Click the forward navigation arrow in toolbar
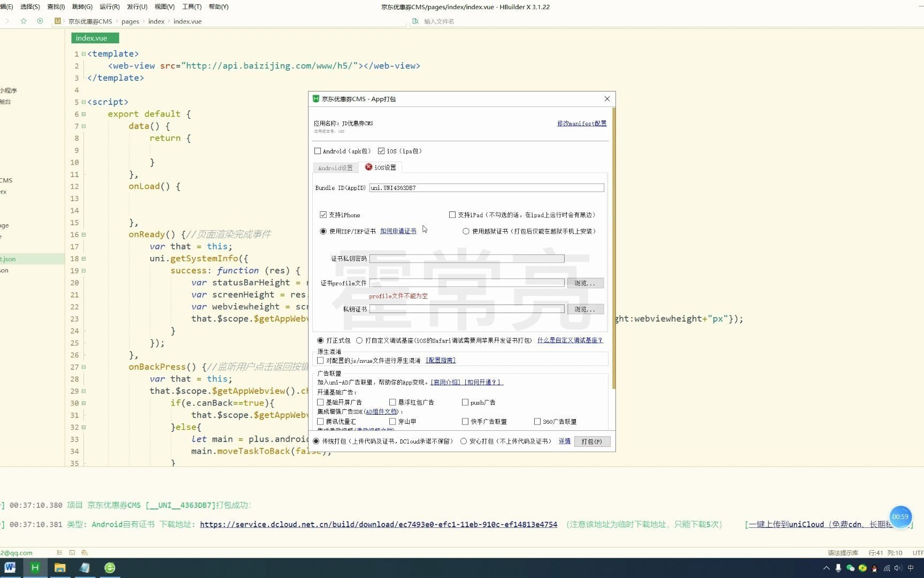The height and width of the screenshot is (578, 924). coord(7,21)
